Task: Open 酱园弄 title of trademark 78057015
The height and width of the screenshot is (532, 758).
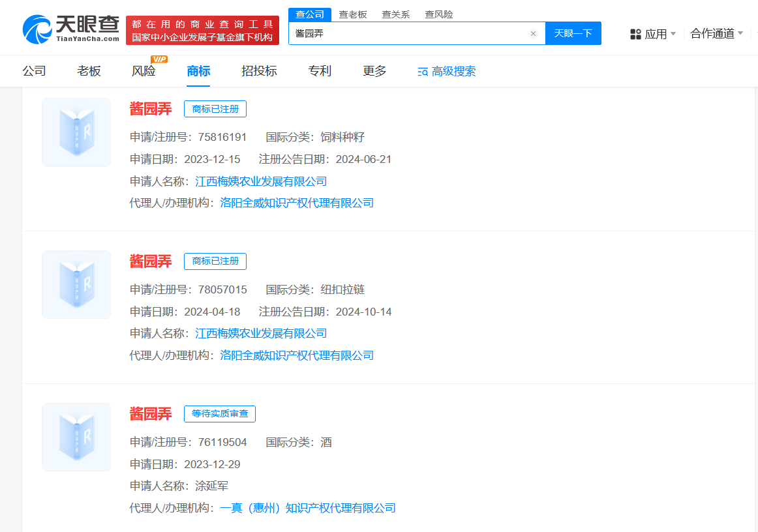Action: coord(151,261)
